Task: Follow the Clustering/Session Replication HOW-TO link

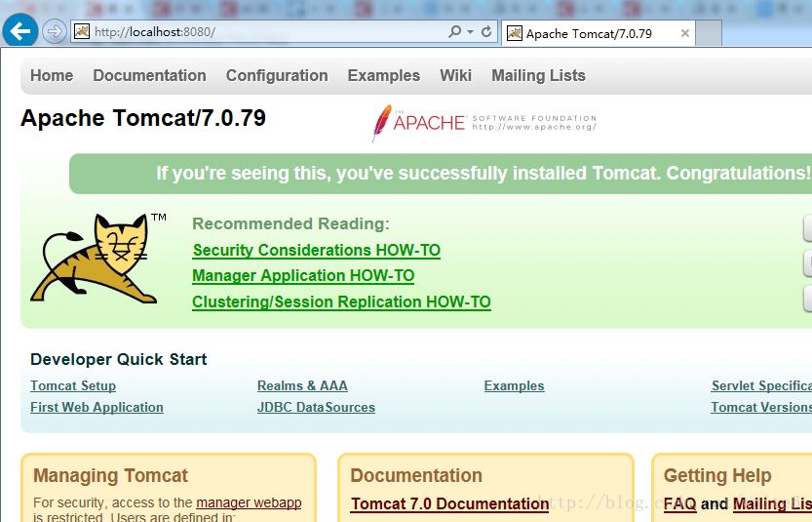Action: [341, 302]
